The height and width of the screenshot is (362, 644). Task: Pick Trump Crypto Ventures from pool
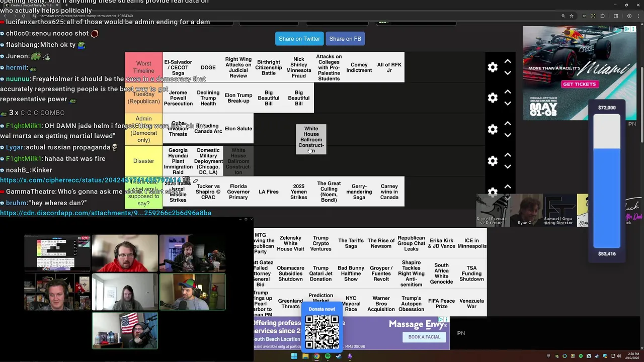click(x=320, y=243)
